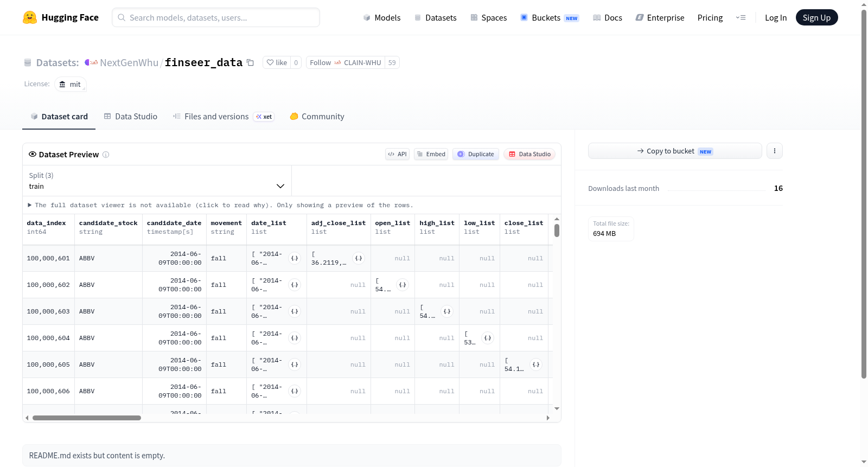Screen dimensions: 868x467
Task: Open the Datasets menu item
Action: [435, 17]
